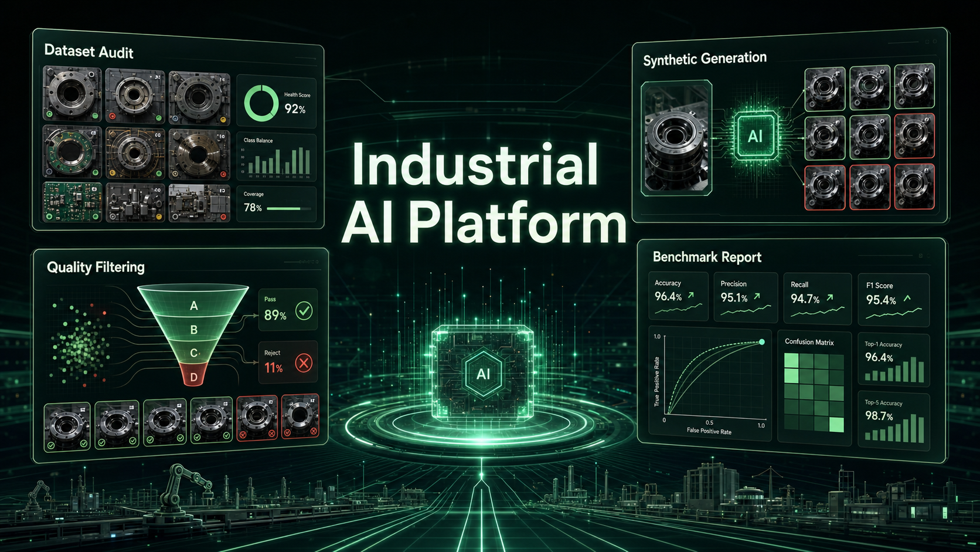Click the "78%" Coverage value
Viewport: 980px width, 552px height.
pyautogui.click(x=253, y=208)
